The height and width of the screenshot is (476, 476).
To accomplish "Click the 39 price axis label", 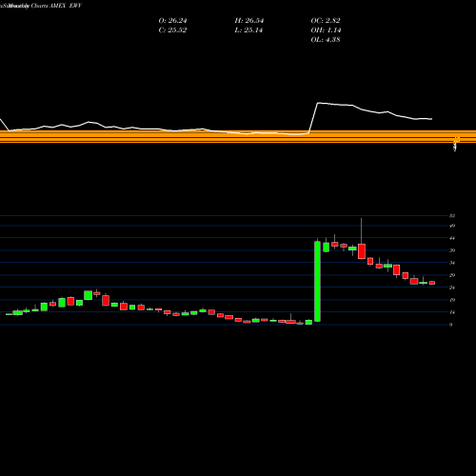I will pos(452,250).
